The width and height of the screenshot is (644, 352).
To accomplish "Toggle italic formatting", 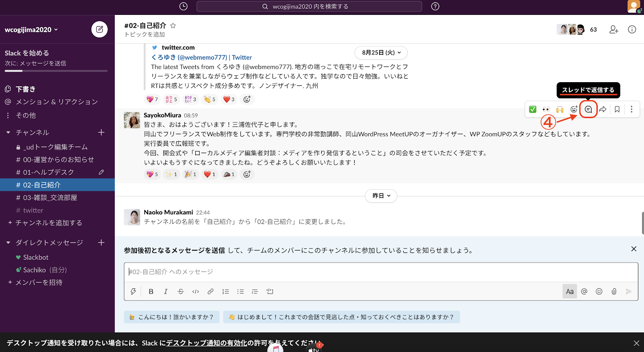I will coord(165,291).
